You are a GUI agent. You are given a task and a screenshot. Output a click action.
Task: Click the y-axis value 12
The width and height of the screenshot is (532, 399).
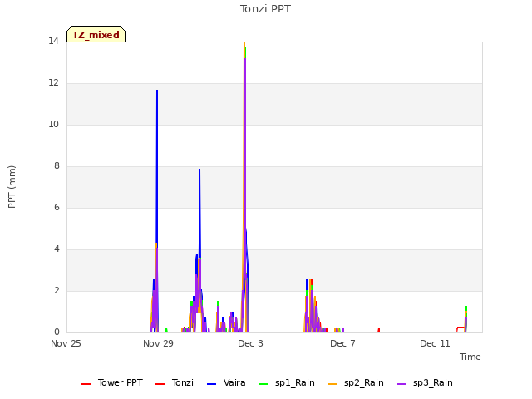pos(53,83)
